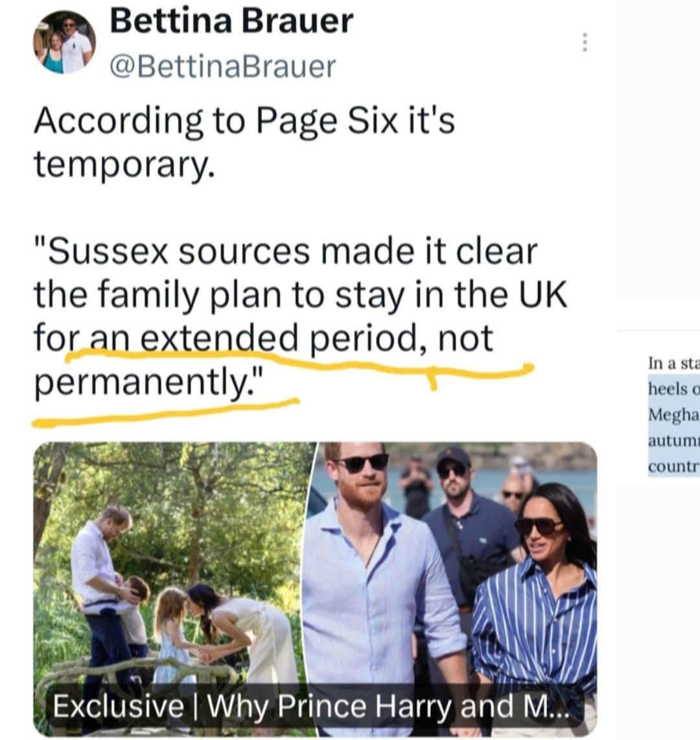This screenshot has height=740, width=700.
Task: Click the article snippet line In a sta
Action: (673, 363)
